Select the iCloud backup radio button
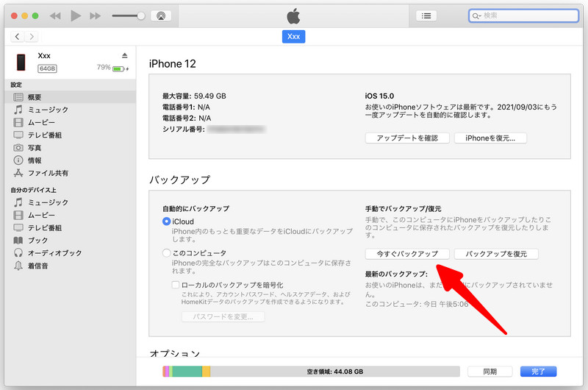The height and width of the screenshot is (390, 588). [167, 221]
